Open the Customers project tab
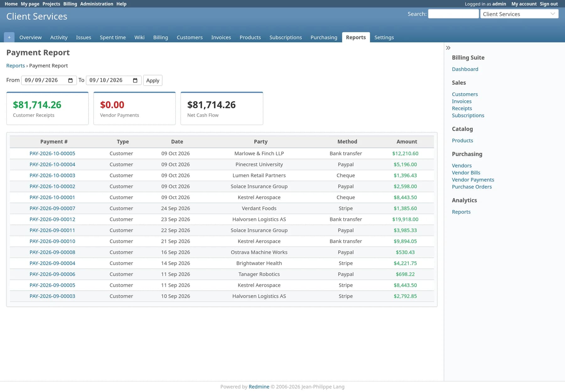 tap(190, 37)
